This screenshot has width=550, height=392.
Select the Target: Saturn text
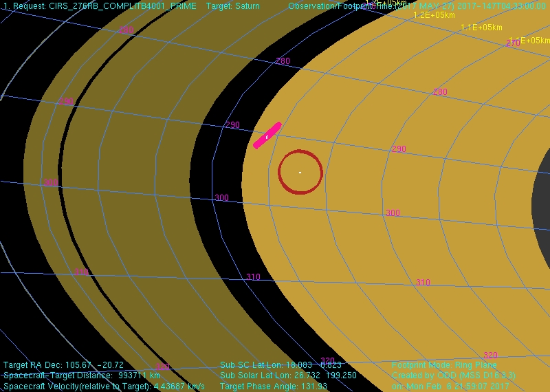(233, 6)
